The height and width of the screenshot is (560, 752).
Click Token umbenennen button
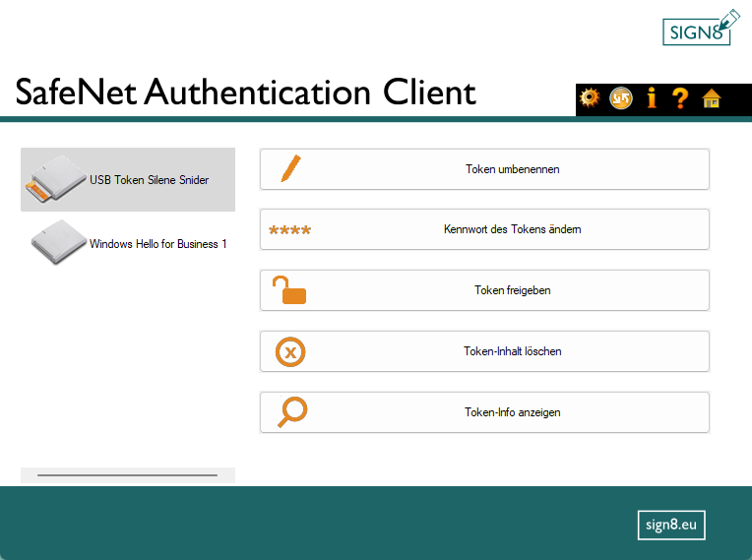pos(484,169)
